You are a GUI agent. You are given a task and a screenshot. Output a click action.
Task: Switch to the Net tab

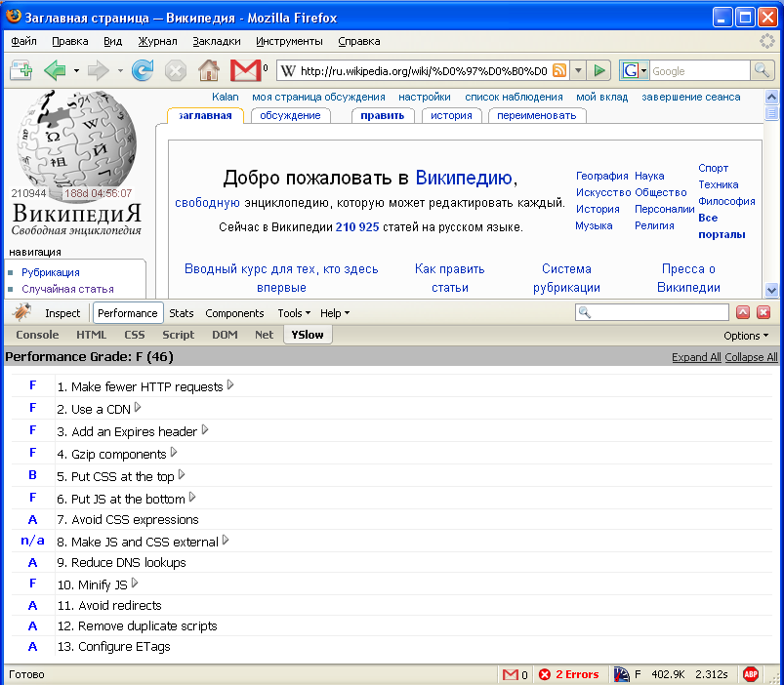pyautogui.click(x=264, y=335)
